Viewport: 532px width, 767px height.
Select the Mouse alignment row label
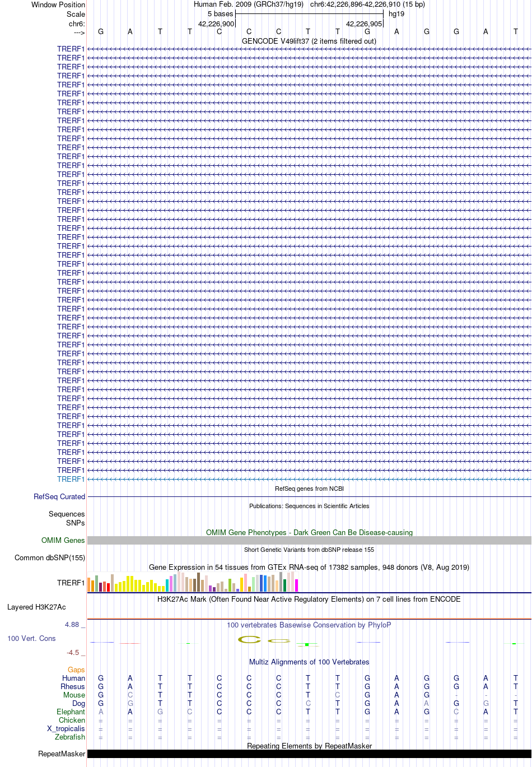point(74,695)
